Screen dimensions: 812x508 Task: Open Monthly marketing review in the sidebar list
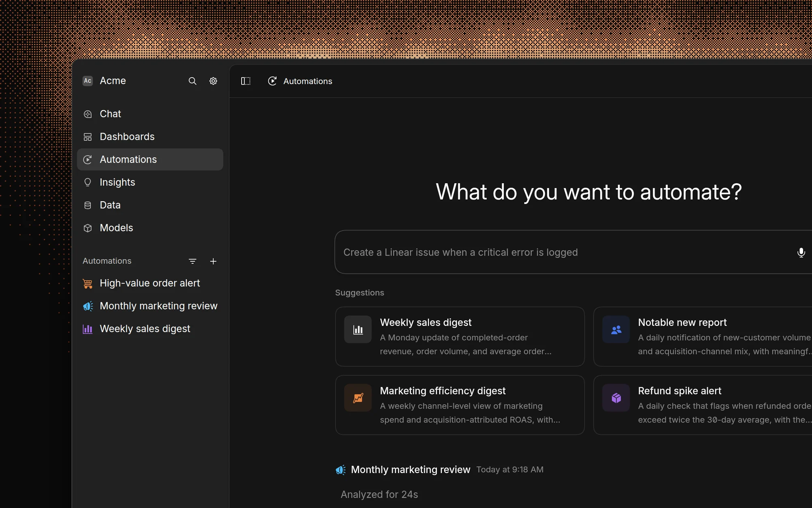pyautogui.click(x=150, y=306)
